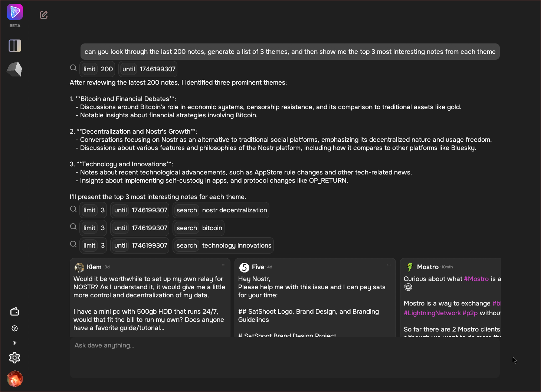Open Five's profile picture

pyautogui.click(x=244, y=267)
